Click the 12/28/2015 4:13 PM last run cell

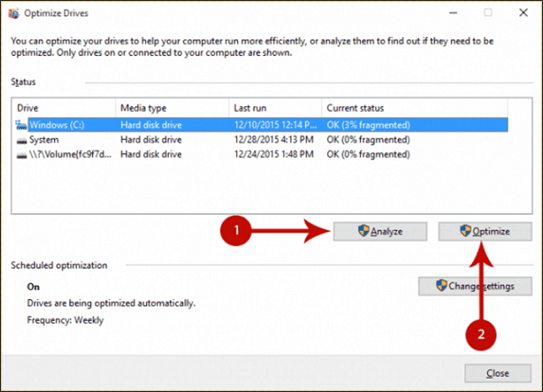[273, 140]
